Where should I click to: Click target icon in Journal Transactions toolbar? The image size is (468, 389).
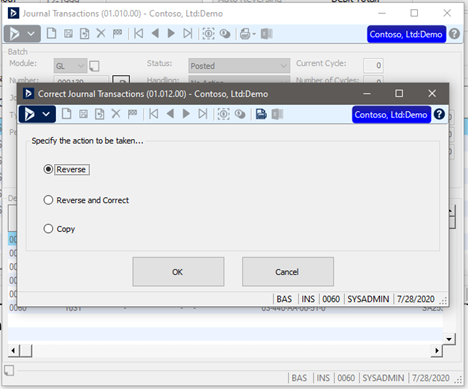(x=208, y=34)
